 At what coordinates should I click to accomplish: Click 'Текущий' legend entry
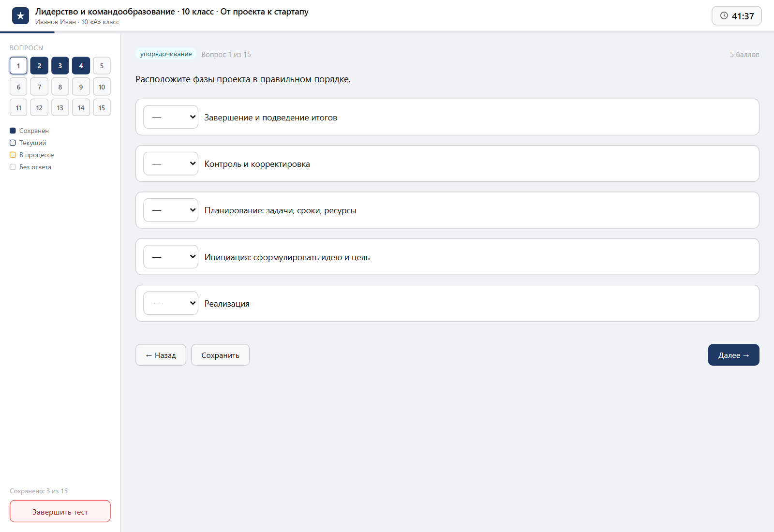tap(28, 143)
